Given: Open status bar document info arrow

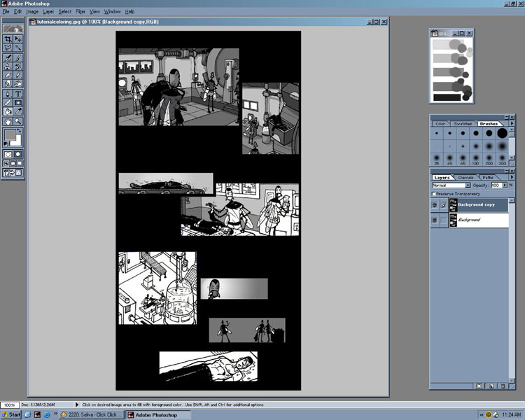Looking at the screenshot, I should tap(77, 405).
